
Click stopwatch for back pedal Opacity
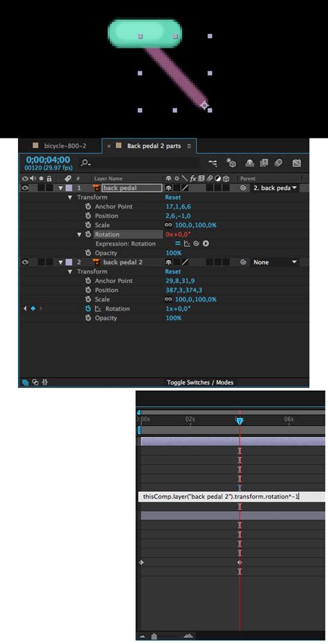(88, 253)
